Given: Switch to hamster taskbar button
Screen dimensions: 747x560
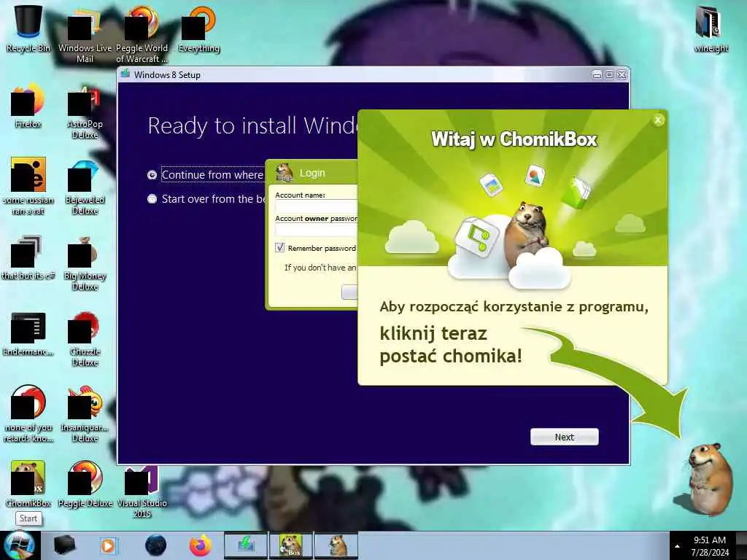Looking at the screenshot, I should click(336, 545).
